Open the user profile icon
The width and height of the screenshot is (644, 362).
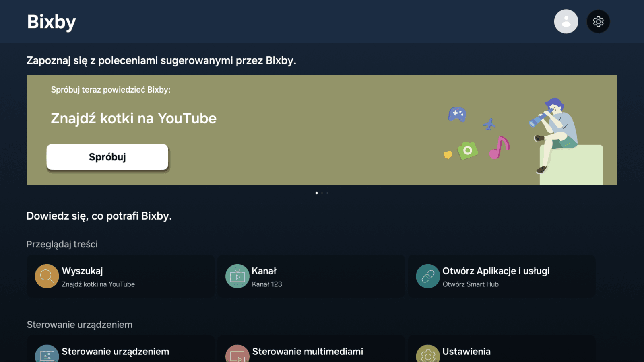(x=566, y=21)
